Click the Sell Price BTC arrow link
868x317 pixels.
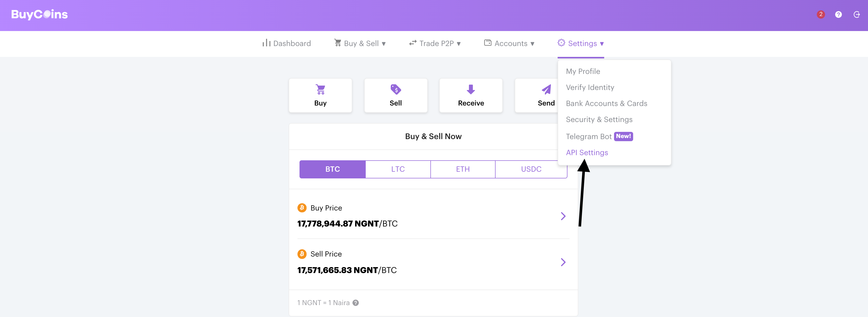click(x=564, y=262)
